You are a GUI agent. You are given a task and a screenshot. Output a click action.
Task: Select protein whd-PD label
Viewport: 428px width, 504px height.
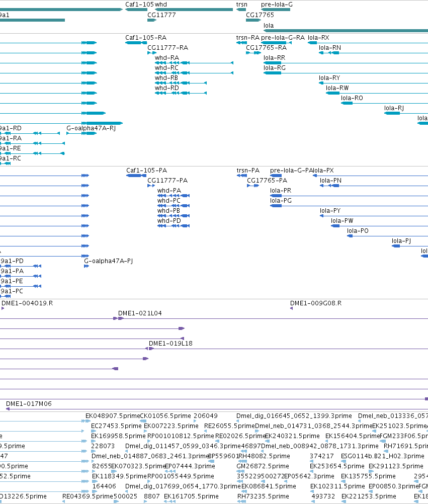(x=169, y=221)
